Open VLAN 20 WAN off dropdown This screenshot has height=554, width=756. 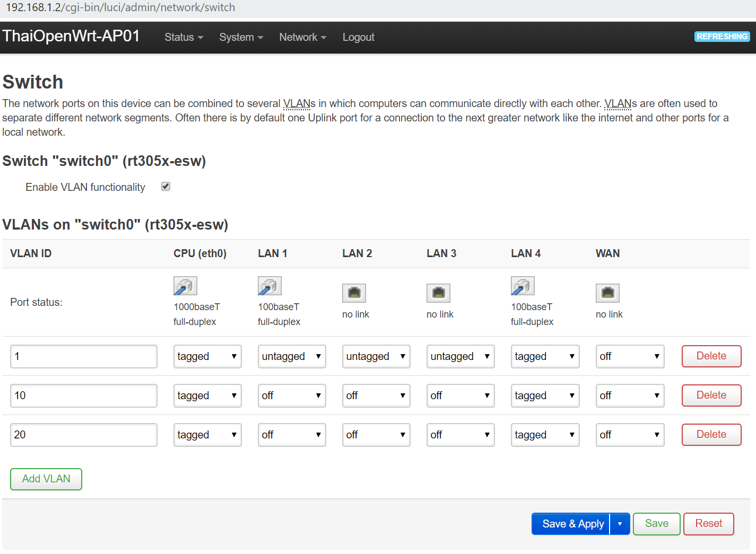pos(630,435)
